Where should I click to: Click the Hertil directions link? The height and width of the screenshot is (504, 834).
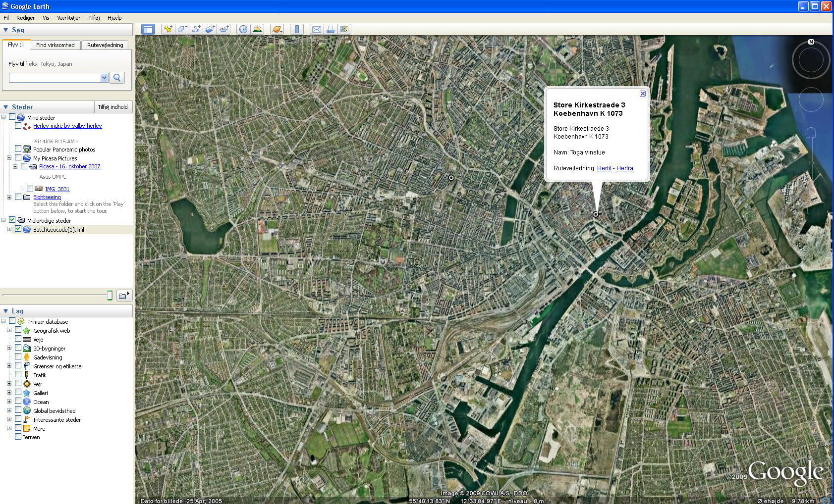pyautogui.click(x=604, y=168)
